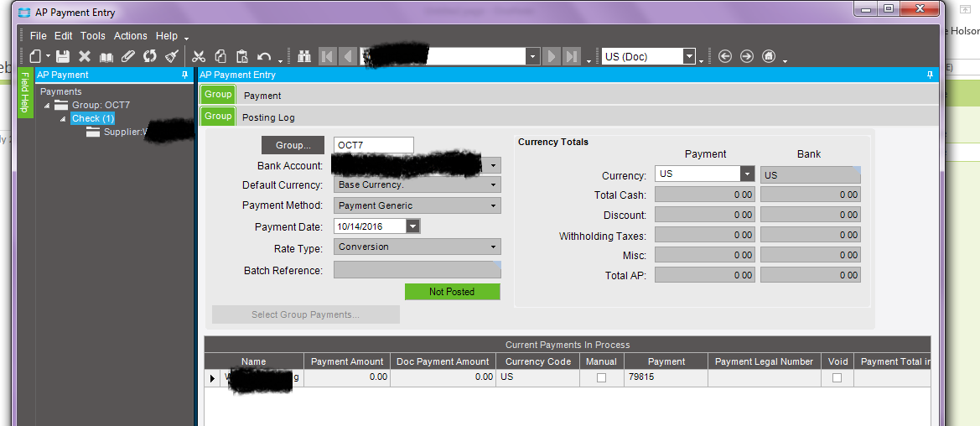
Task: Open the dropdown arrow beside New icon
Action: (48, 57)
